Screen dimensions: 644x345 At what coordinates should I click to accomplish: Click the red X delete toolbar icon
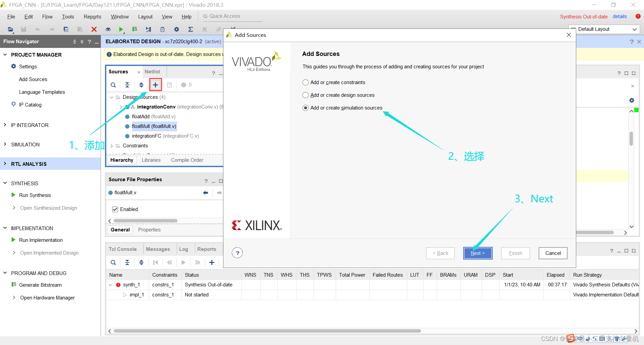tap(94, 29)
